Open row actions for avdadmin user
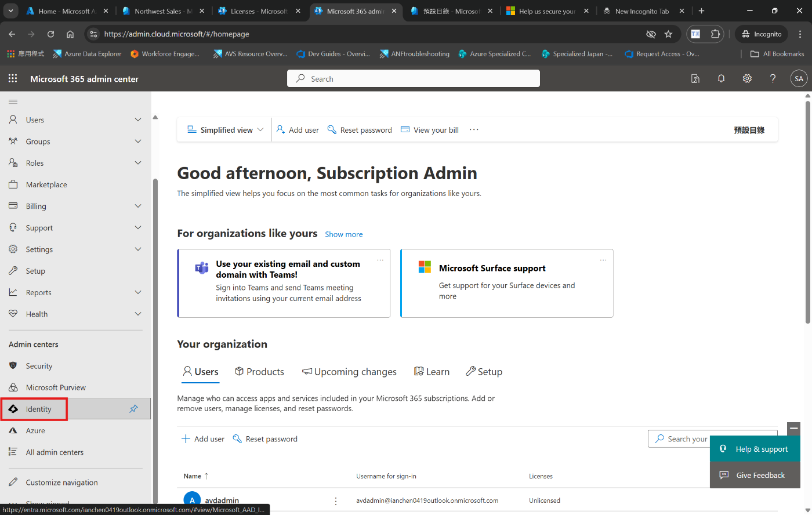The image size is (812, 515). click(x=336, y=501)
